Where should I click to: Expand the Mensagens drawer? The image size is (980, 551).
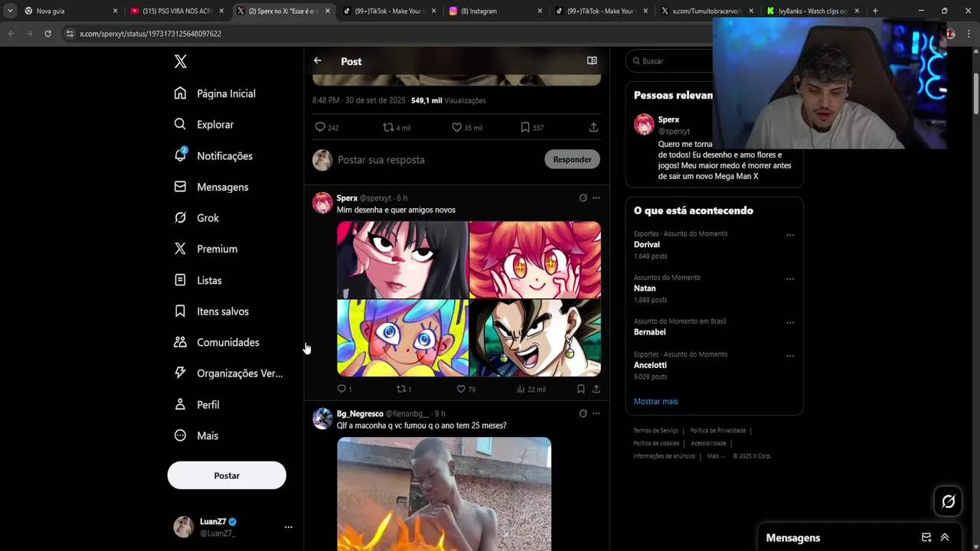click(945, 537)
